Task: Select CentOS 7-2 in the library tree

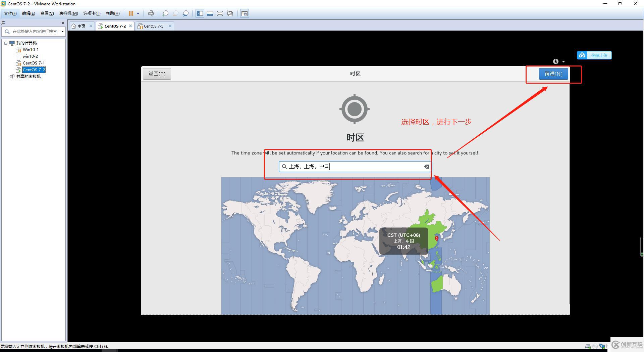Action: click(34, 70)
